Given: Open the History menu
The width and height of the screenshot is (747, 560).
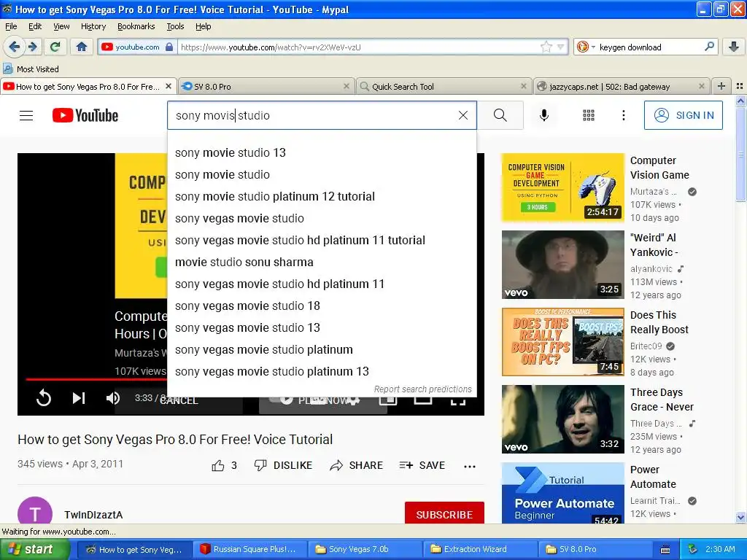Looking at the screenshot, I should tap(93, 26).
